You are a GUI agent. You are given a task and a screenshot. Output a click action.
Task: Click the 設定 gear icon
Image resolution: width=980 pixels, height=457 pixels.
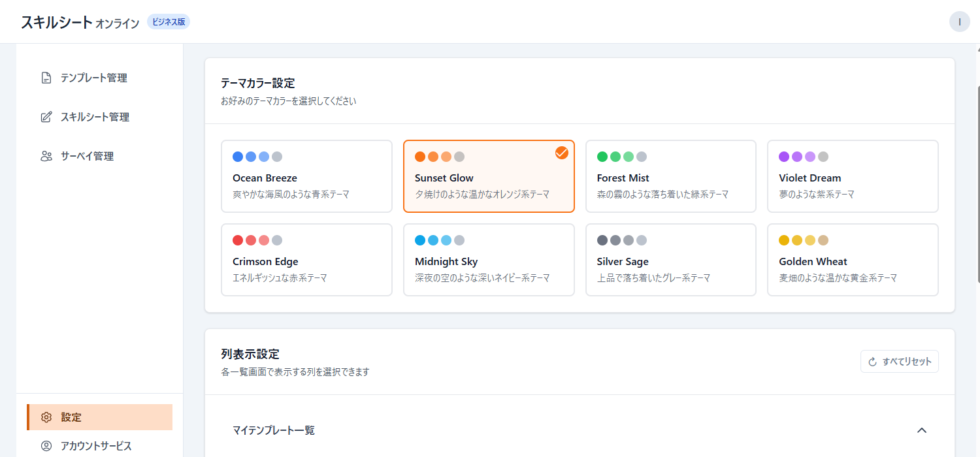click(x=46, y=417)
